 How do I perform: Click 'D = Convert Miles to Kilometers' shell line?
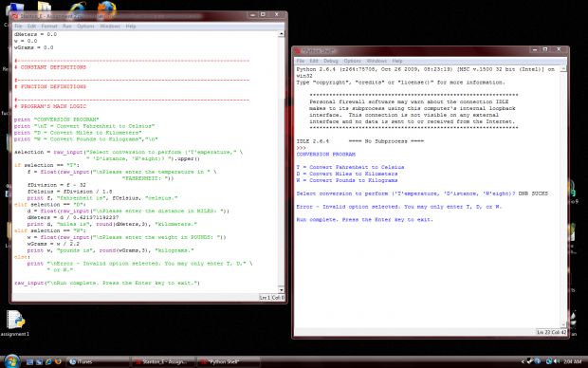point(347,174)
